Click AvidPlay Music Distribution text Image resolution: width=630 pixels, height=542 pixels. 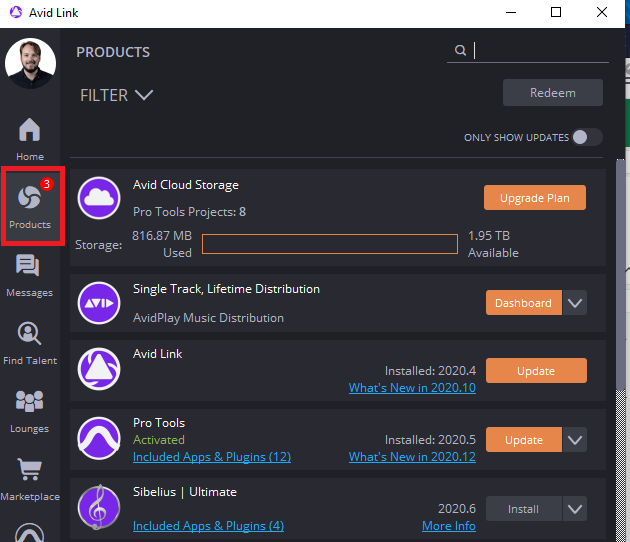point(208,318)
